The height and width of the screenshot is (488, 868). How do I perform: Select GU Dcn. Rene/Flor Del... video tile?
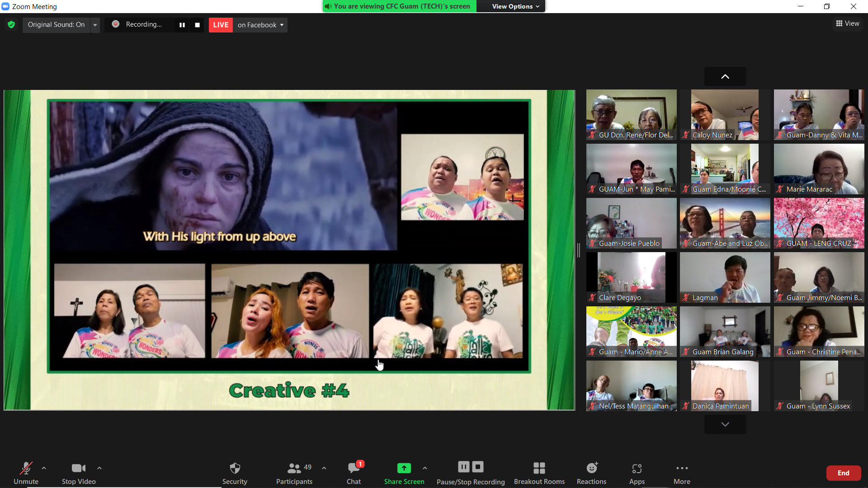pos(632,115)
